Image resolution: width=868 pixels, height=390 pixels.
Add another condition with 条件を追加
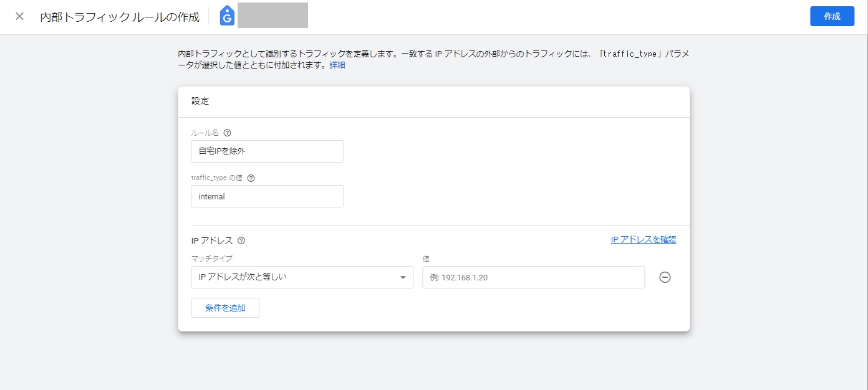pyautogui.click(x=225, y=308)
